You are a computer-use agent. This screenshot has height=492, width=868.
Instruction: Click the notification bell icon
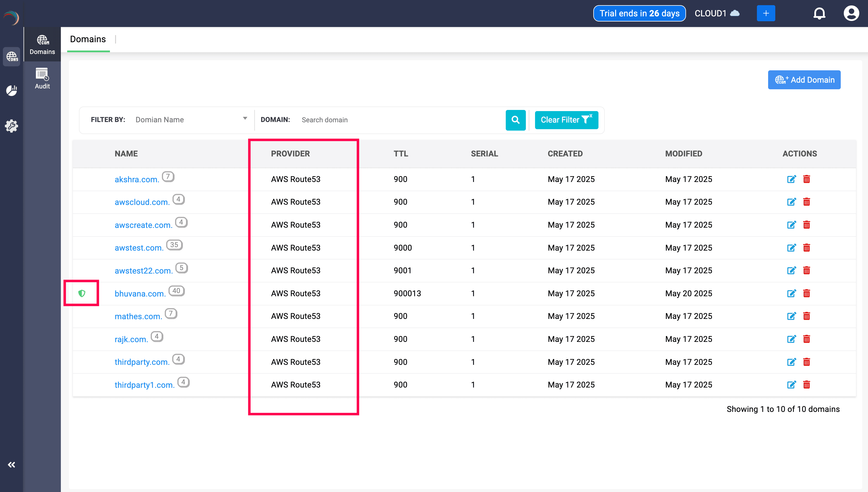(x=819, y=13)
